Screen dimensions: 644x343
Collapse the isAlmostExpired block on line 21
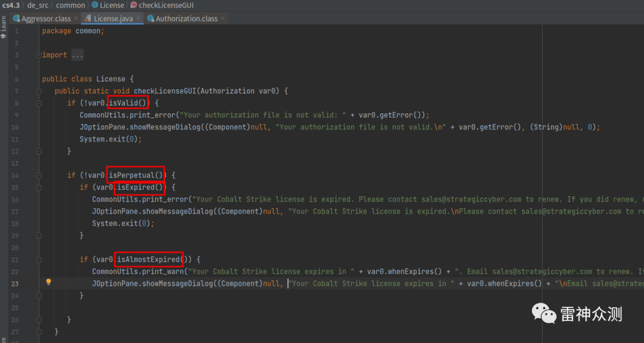click(x=39, y=259)
